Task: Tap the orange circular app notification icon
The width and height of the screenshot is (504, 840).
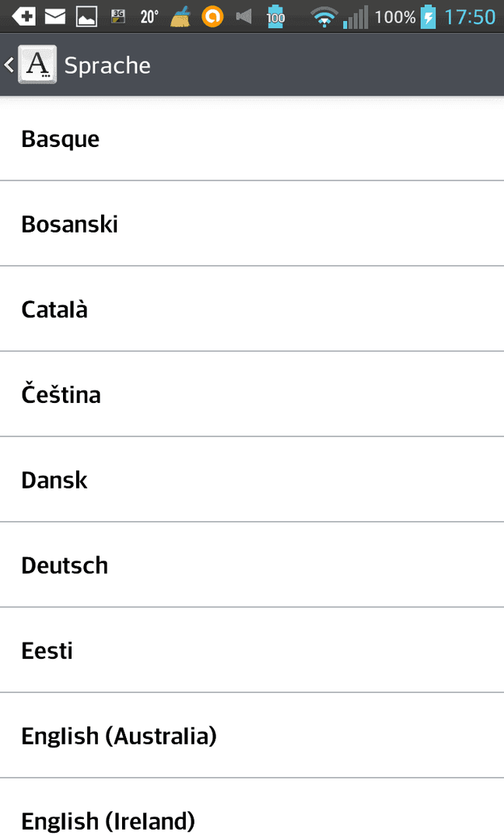Action: (x=212, y=16)
